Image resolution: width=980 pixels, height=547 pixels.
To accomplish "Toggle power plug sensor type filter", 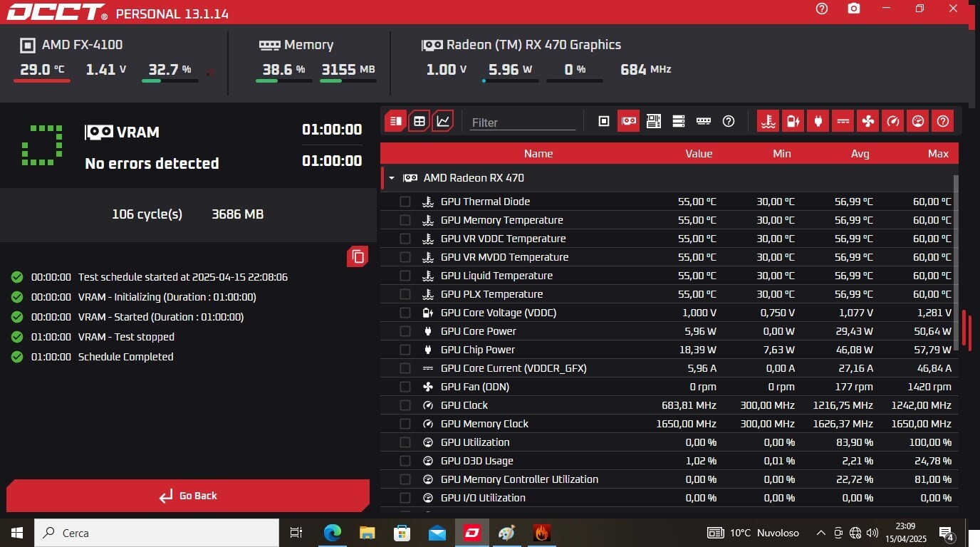I will (x=818, y=121).
